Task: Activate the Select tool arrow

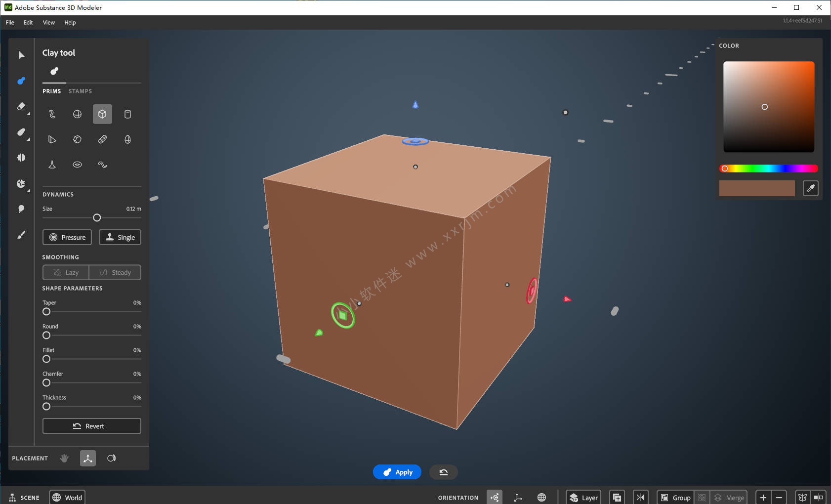Action: pos(21,55)
